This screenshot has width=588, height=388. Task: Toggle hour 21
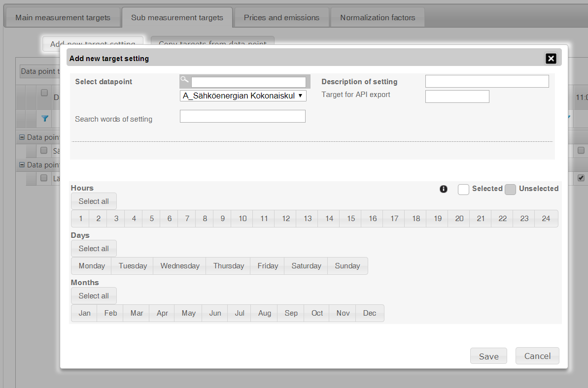[481, 218]
